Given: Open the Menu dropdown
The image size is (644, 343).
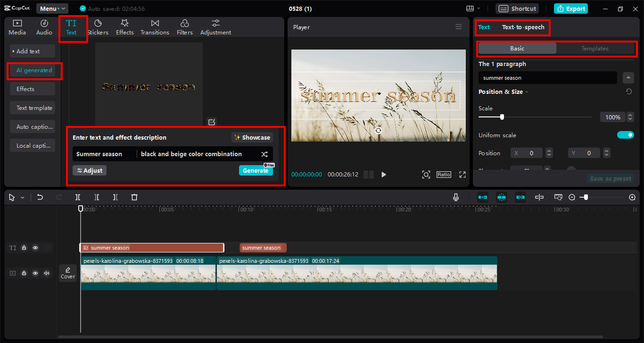Looking at the screenshot, I should tap(52, 9).
